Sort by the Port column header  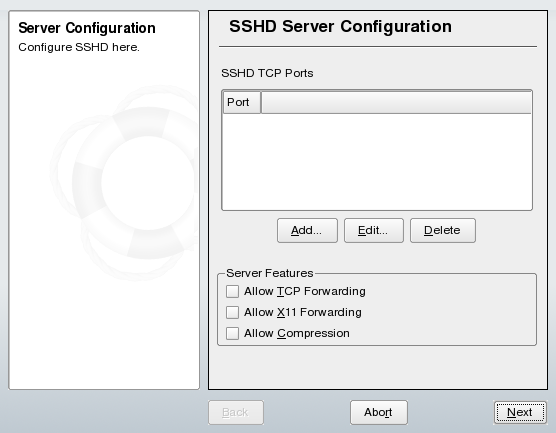tap(242, 102)
